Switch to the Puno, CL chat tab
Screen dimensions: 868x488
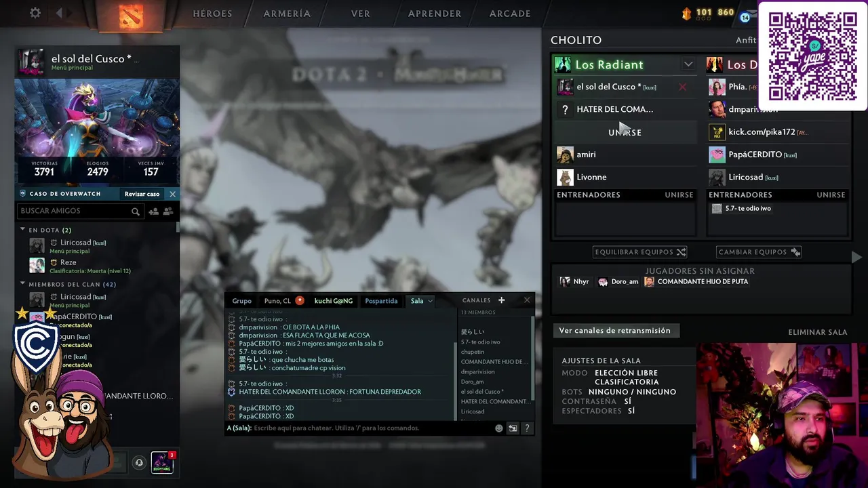277,301
